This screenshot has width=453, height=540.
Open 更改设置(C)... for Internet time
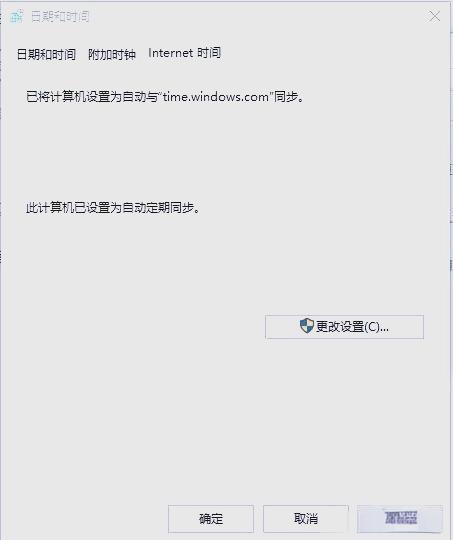pos(344,327)
